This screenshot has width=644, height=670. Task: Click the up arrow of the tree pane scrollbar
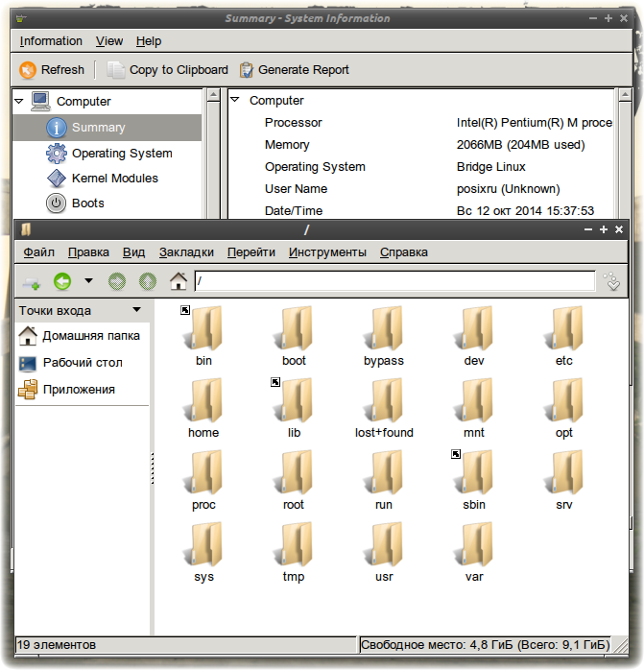click(213, 94)
